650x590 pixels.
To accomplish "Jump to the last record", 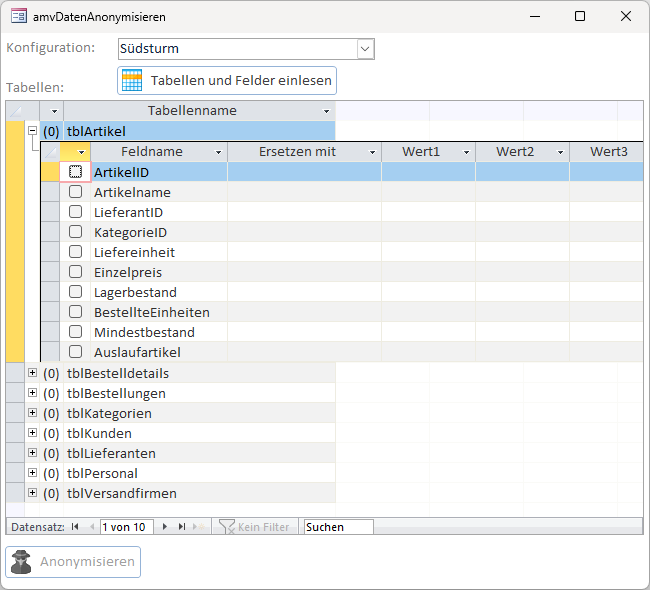I will pos(182,527).
